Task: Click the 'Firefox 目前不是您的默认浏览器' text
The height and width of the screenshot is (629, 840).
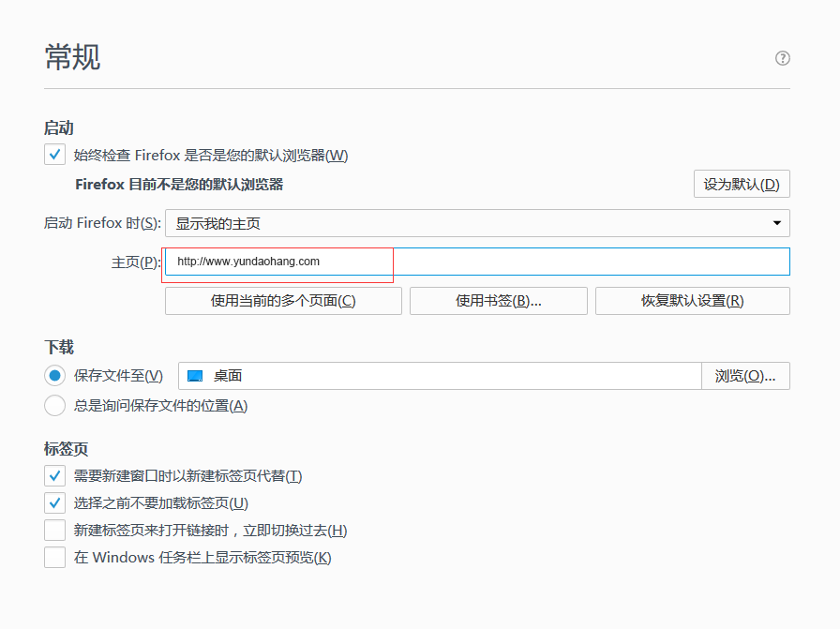Action: (x=179, y=185)
